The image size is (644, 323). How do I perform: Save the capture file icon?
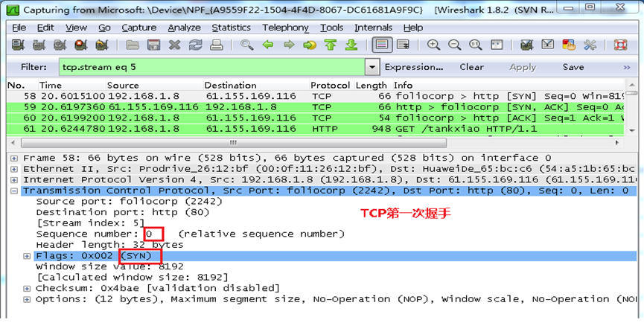(x=153, y=45)
